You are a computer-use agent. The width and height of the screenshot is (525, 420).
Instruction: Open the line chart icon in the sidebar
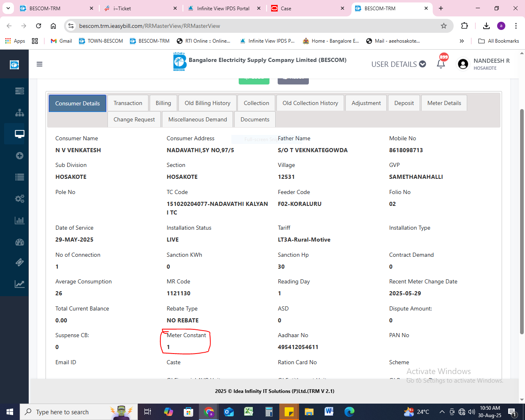click(x=19, y=284)
